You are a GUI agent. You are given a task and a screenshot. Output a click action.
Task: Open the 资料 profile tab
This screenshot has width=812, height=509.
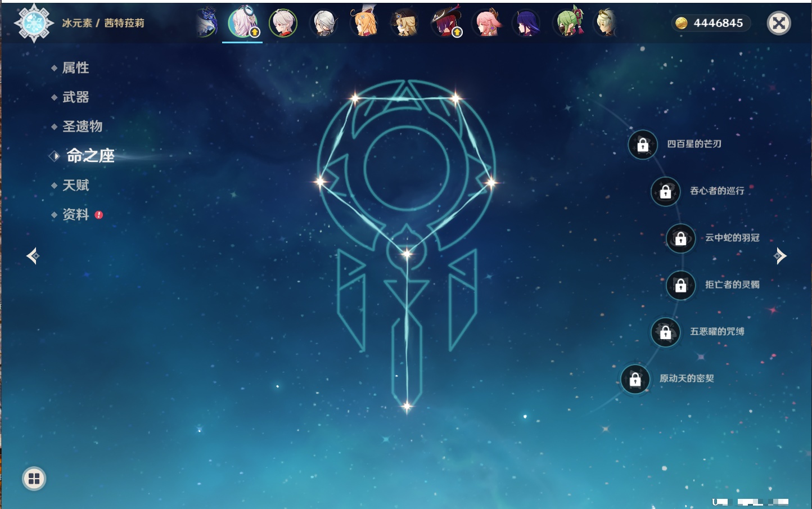75,214
